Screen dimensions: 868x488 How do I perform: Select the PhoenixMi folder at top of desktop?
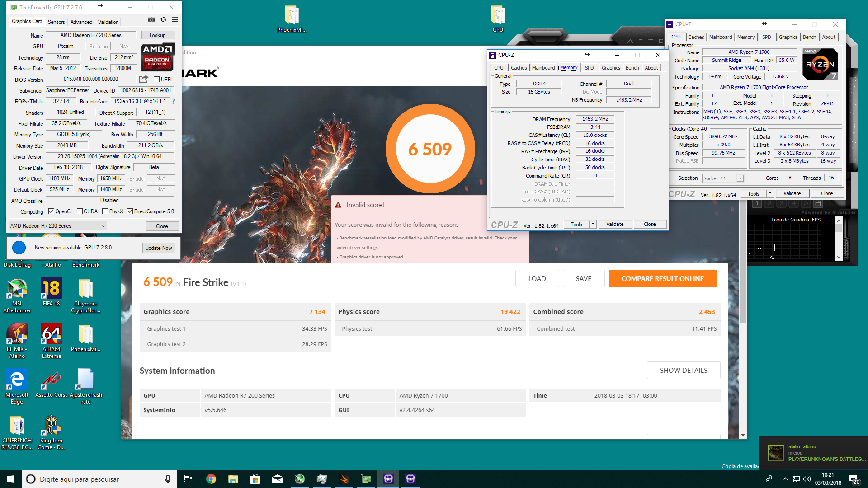pyautogui.click(x=292, y=19)
